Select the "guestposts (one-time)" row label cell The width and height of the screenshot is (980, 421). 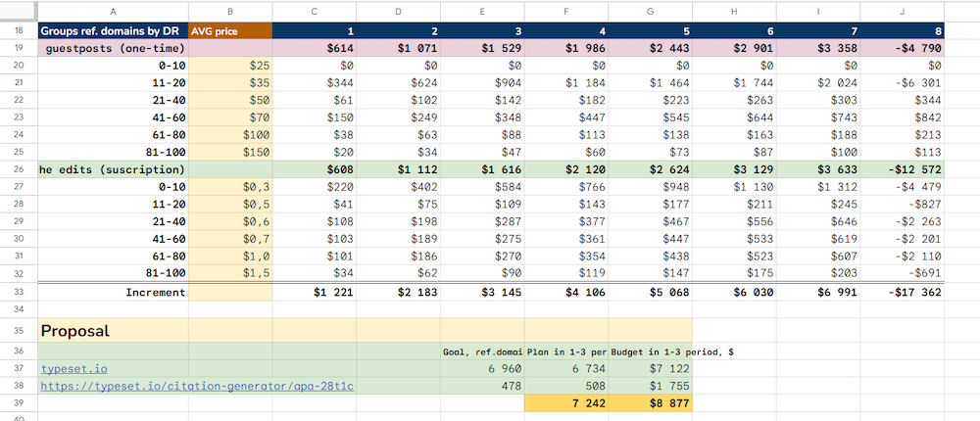[x=112, y=48]
